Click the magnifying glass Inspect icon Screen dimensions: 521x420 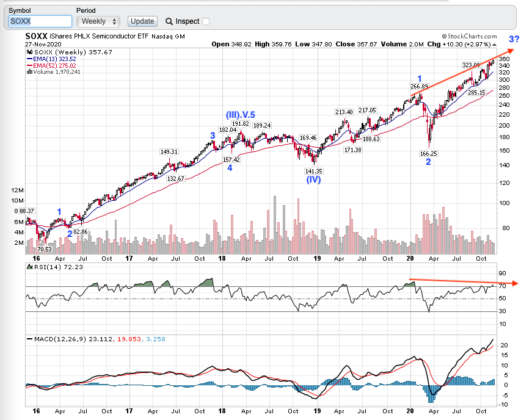coord(169,21)
